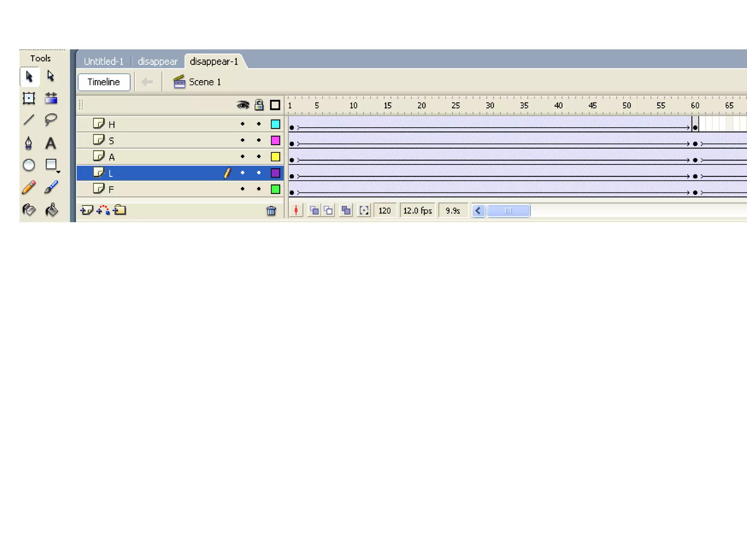The image size is (747, 560).
Task: Select the Subselection tool (white arrow)
Action: coord(51,76)
